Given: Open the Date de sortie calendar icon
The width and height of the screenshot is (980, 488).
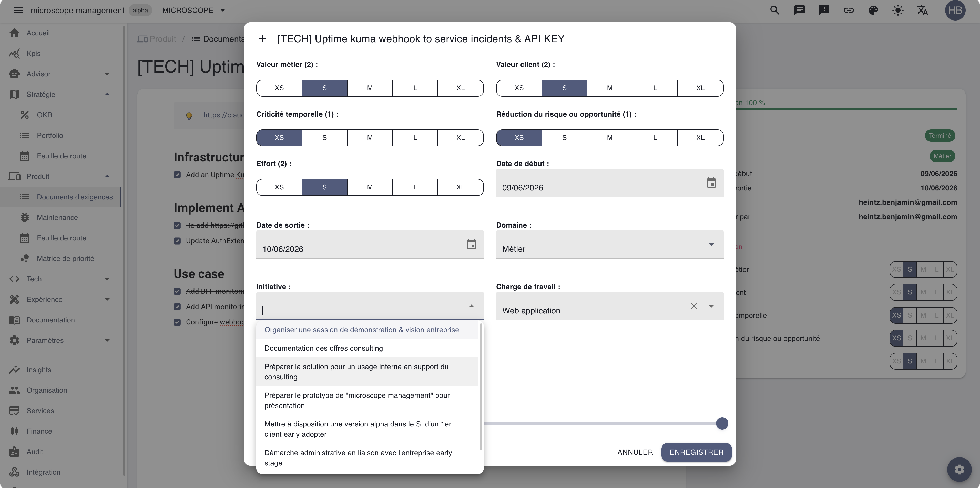Looking at the screenshot, I should click(471, 244).
